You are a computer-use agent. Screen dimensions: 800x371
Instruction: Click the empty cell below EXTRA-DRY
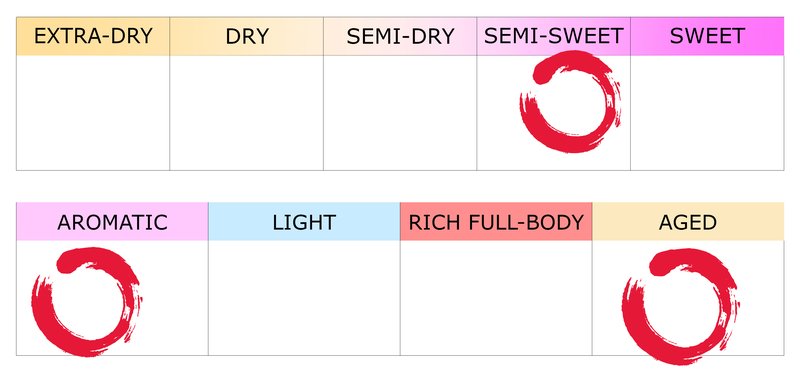(93, 113)
